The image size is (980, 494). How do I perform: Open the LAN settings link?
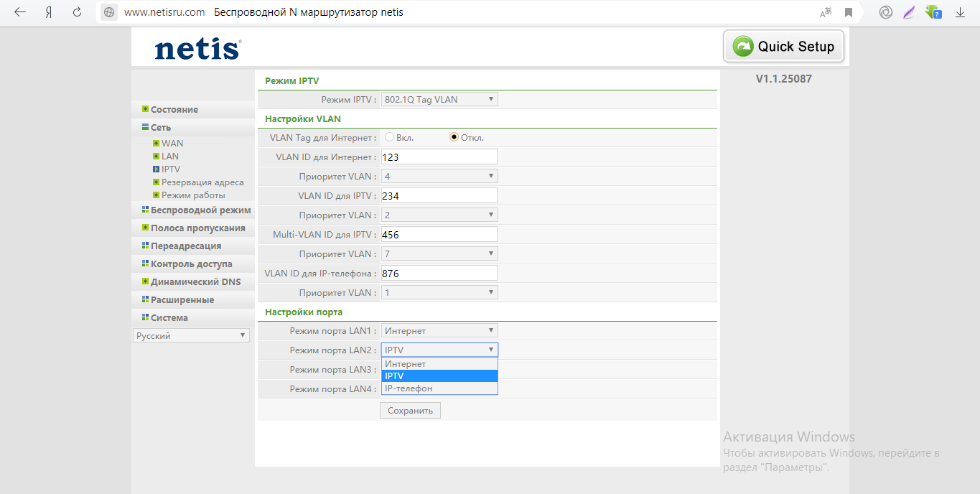pos(170,157)
